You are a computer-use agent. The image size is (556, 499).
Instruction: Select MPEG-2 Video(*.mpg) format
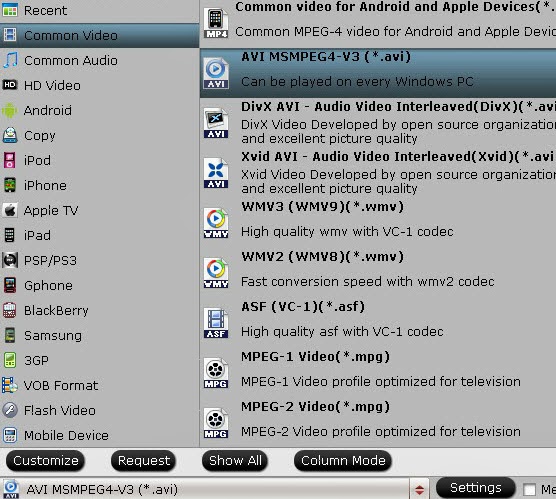point(378,423)
